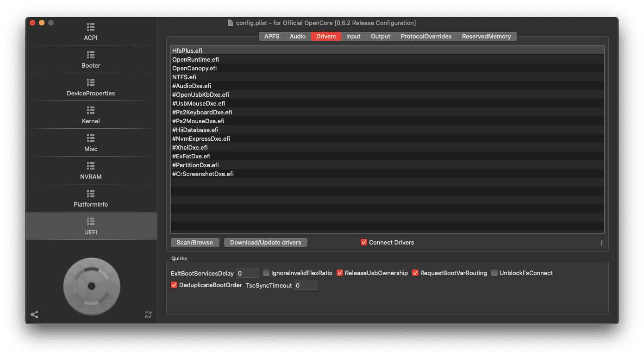Image resolution: width=644 pixels, height=358 pixels.
Task: Select the #NvmExpressDxe.efi row
Action: [x=388, y=138]
